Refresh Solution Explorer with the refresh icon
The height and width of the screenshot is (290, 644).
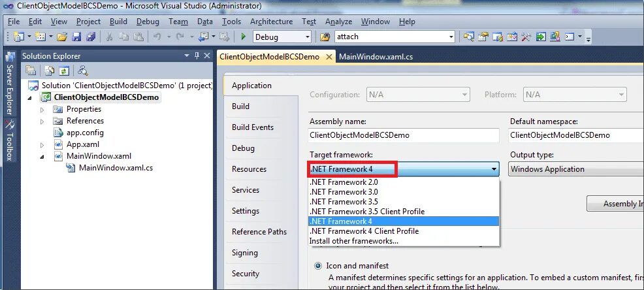click(63, 71)
